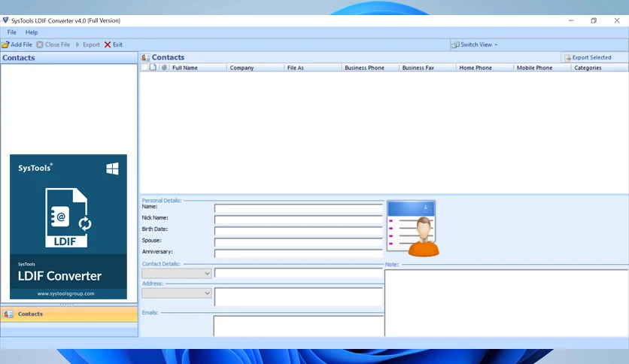Click into the Note text area
Viewport: 629px width, 364px height.
(506, 302)
